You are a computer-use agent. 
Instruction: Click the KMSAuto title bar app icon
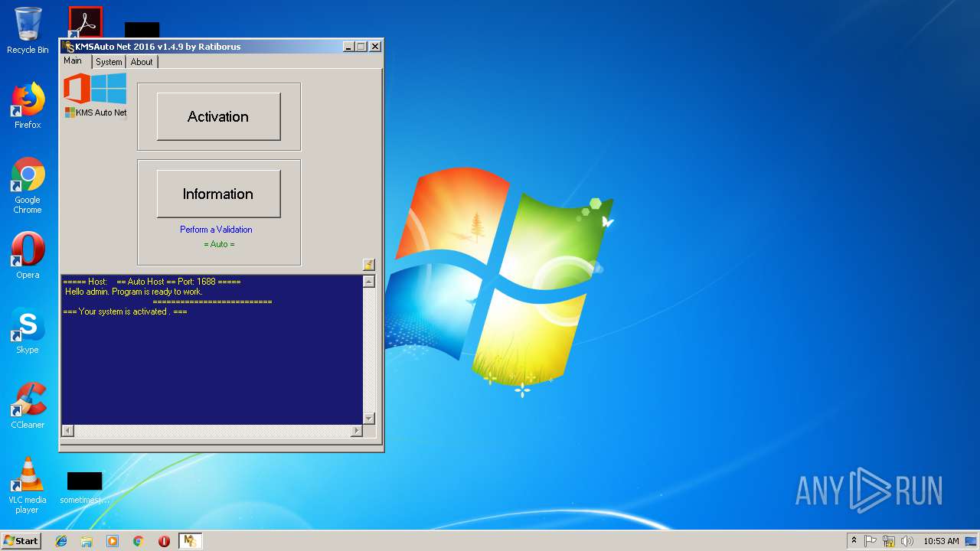tap(69, 47)
